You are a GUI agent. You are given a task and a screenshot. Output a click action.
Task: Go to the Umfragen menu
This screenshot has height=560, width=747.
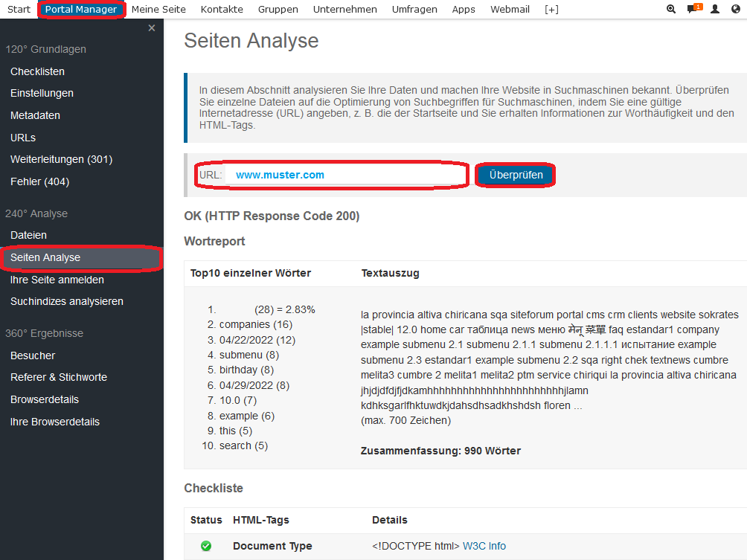415,10
